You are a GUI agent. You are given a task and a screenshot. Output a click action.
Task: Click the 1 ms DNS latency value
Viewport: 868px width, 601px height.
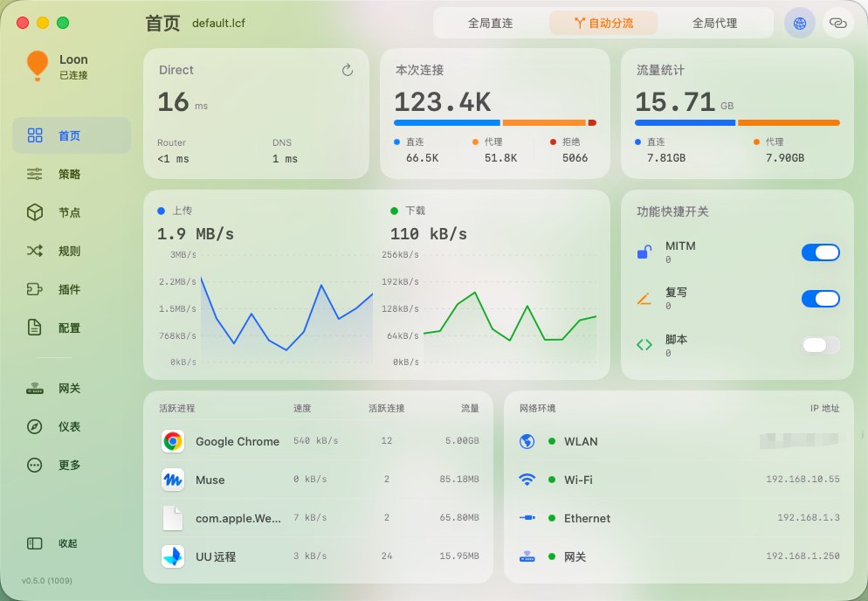coord(285,159)
